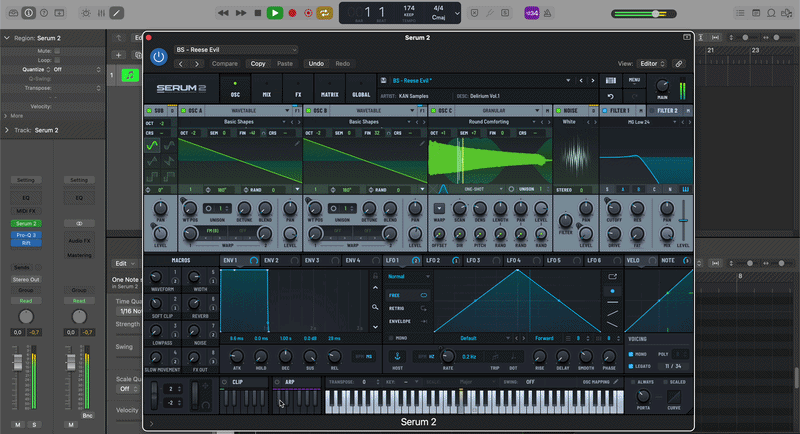Open the Logic Inspector info icon
800x434 pixels.
click(x=29, y=13)
